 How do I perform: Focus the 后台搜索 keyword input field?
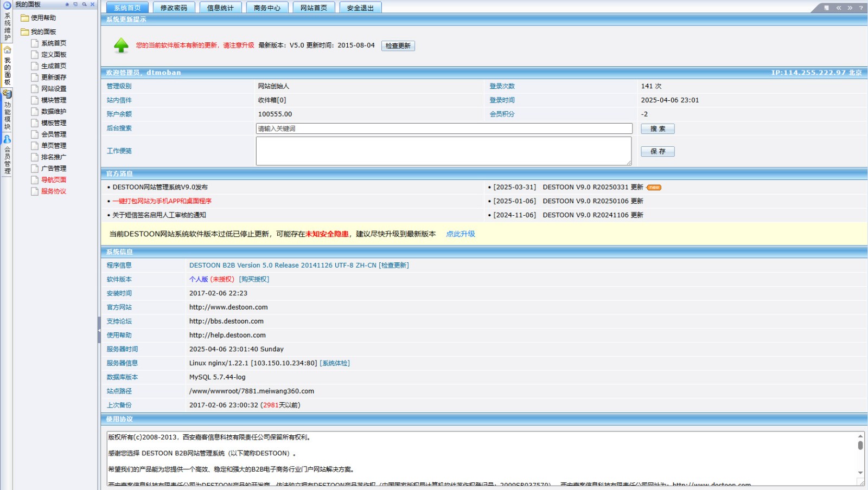coord(444,128)
